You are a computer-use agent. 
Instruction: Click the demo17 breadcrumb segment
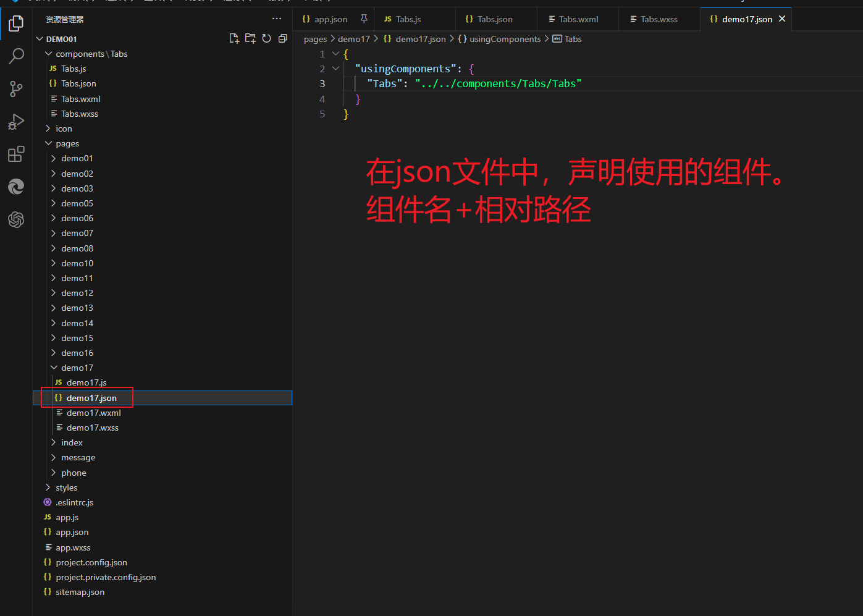(354, 39)
